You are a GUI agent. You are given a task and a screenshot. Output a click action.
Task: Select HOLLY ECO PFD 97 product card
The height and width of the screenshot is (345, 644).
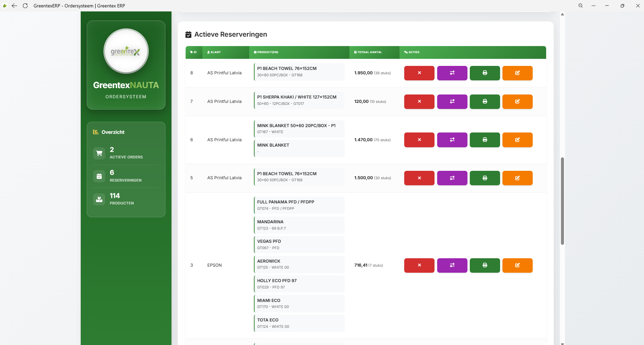click(299, 284)
